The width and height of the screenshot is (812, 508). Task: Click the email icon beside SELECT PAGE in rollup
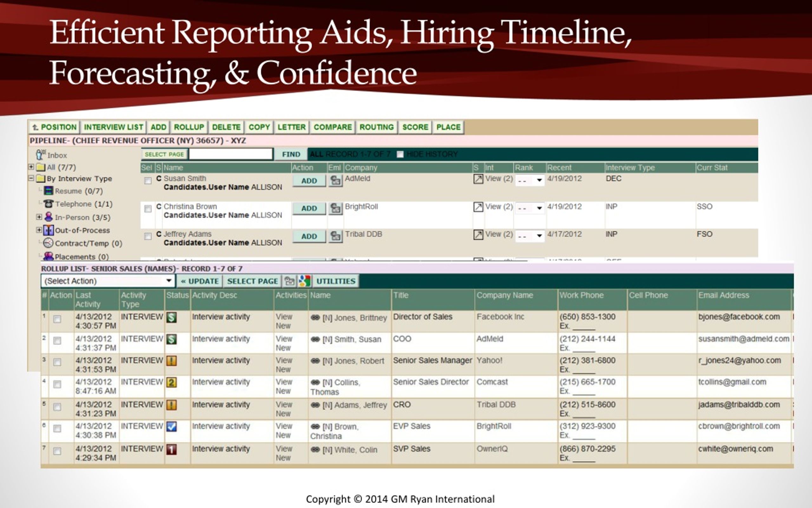pyautogui.click(x=289, y=281)
